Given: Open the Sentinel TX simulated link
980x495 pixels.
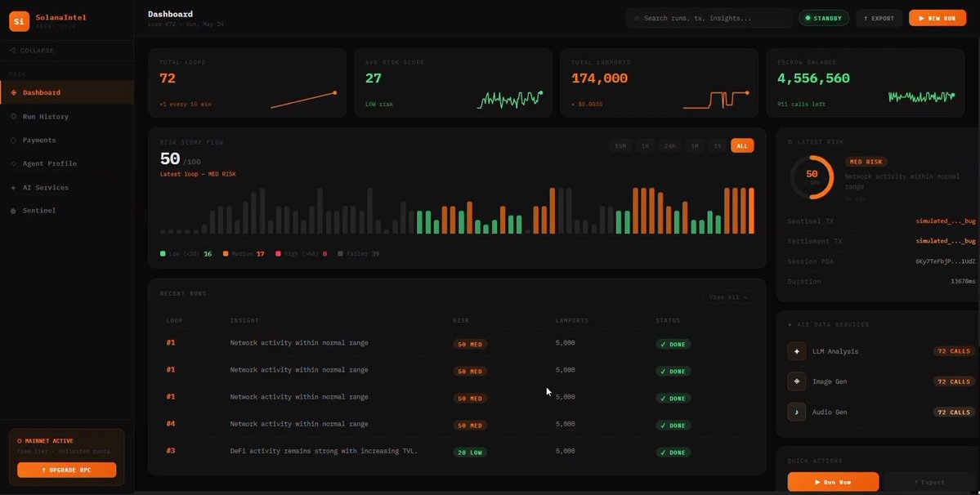Looking at the screenshot, I should pos(945,221).
